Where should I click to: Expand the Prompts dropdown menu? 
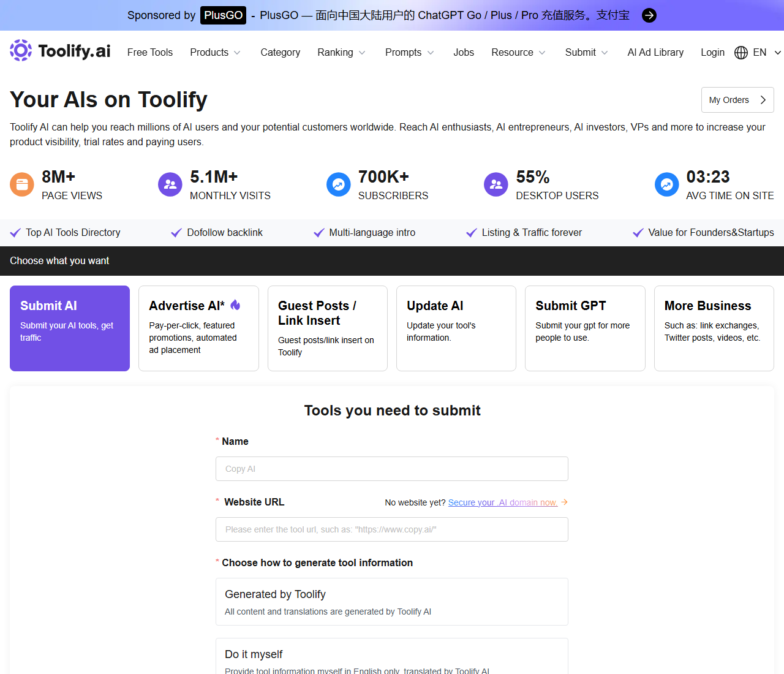tap(410, 53)
